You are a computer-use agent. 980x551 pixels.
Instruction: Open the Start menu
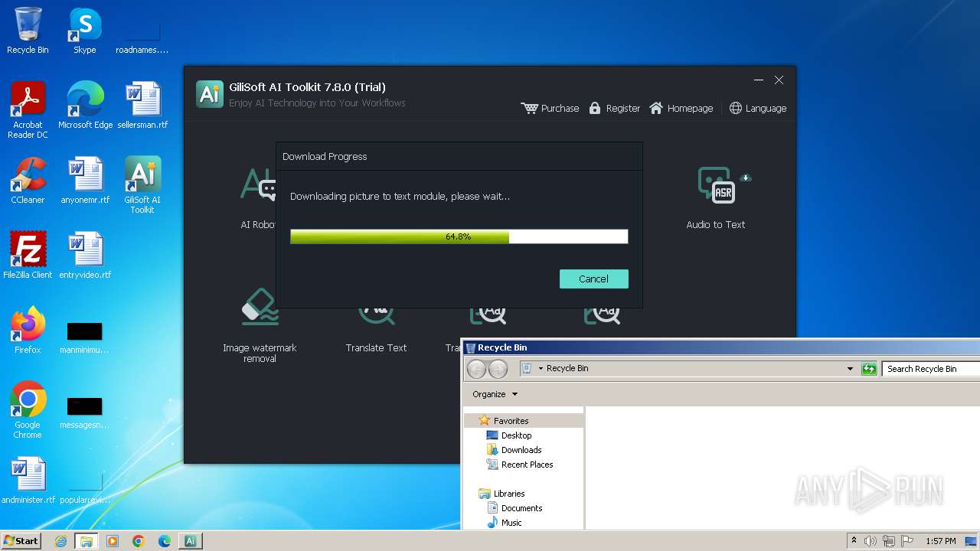[21, 541]
